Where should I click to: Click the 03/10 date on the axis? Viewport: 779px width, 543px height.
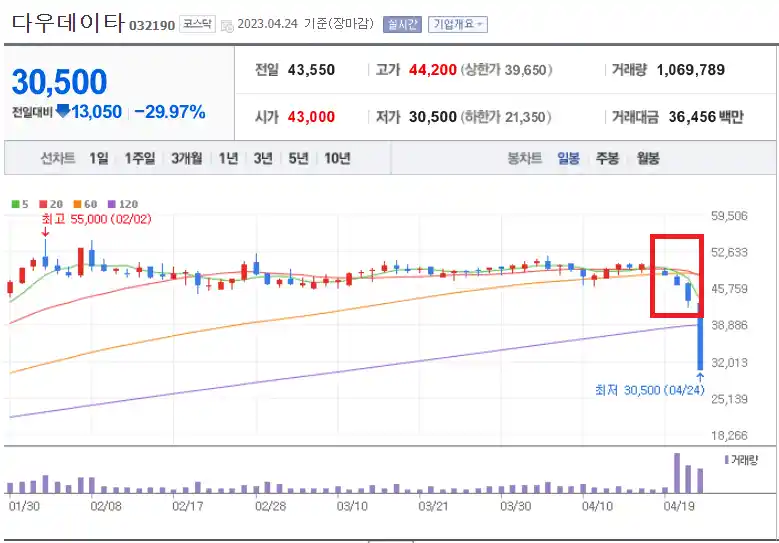click(352, 506)
